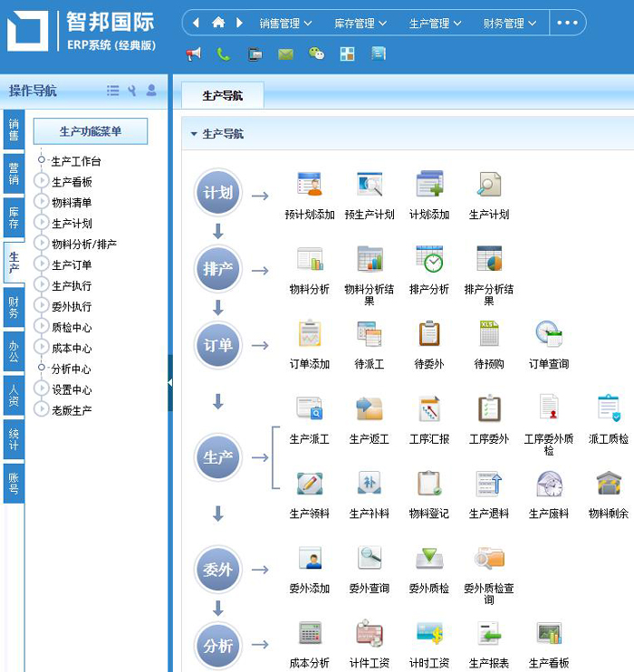Select the 财务 vertical side tab

[x=14, y=307]
